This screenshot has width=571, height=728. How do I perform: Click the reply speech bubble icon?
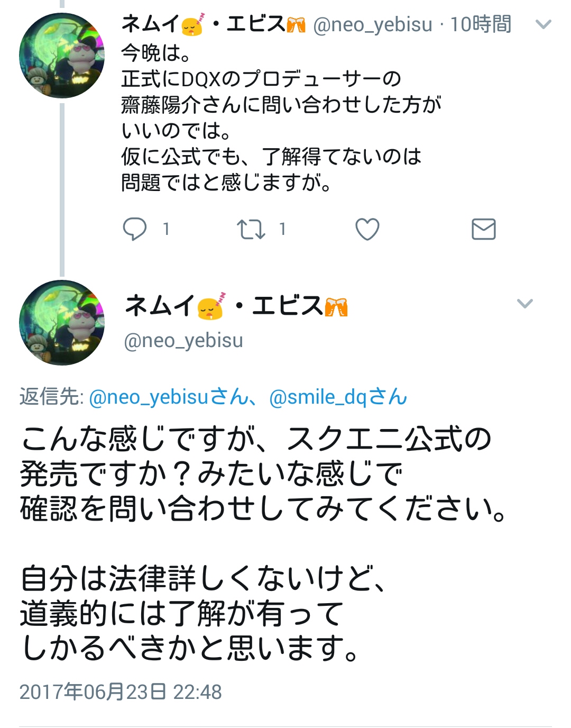point(134,229)
